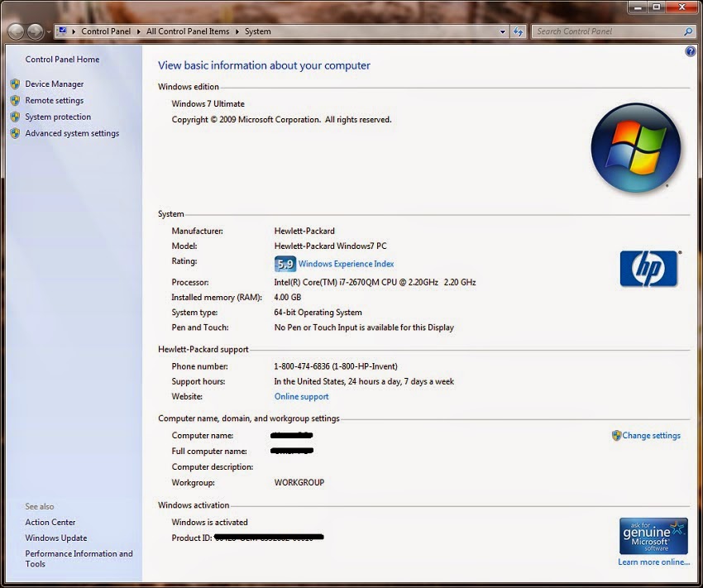
Task: Open the recent pages dropdown beside navigation arrows
Action: tap(47, 31)
